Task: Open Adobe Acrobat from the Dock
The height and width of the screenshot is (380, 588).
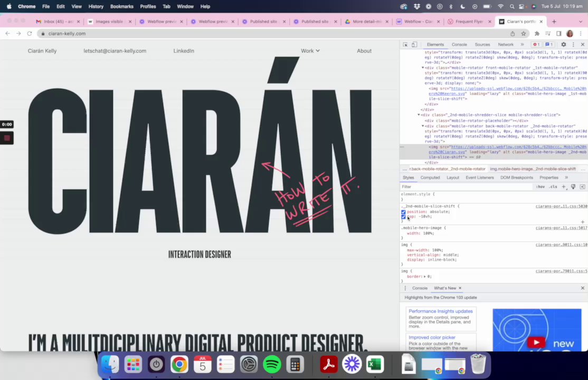Action: point(329,364)
